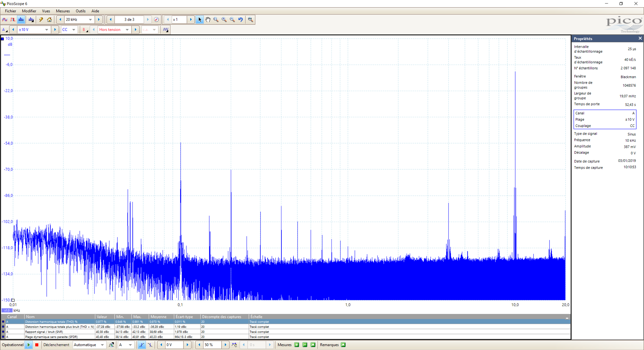This screenshot has height=350, width=644.
Task: Click the Nom column header
Action: click(60, 317)
